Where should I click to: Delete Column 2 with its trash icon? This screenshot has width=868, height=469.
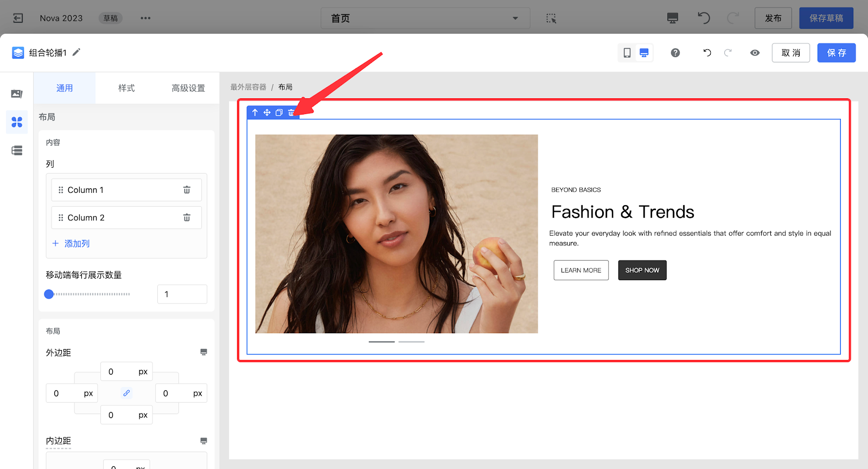point(187,218)
